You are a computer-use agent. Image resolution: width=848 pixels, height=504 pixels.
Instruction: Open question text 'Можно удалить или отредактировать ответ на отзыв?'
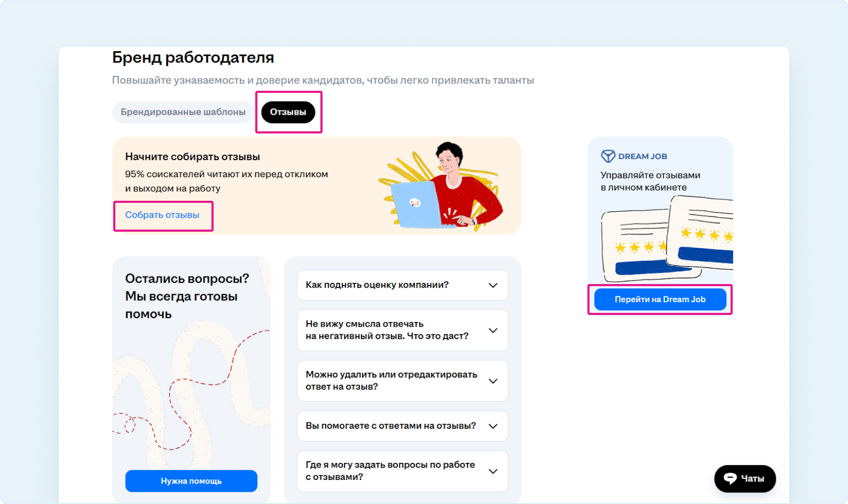pyautogui.click(x=391, y=381)
